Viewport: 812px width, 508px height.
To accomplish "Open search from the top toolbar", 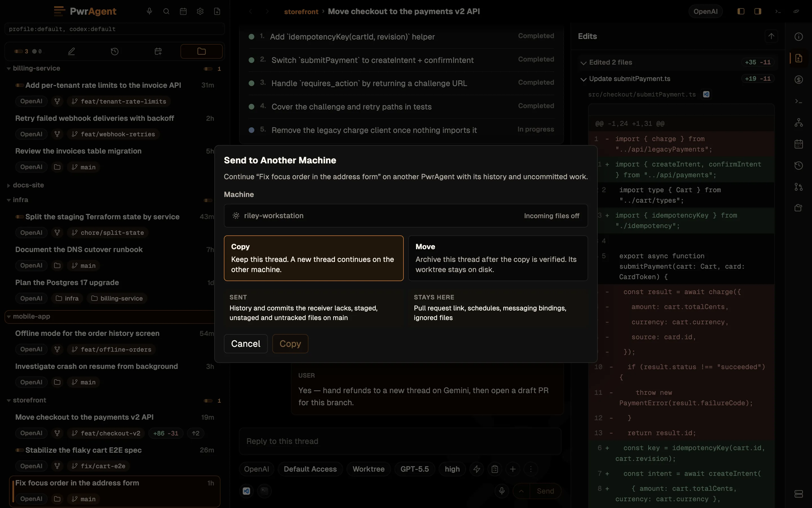I will pyautogui.click(x=166, y=11).
